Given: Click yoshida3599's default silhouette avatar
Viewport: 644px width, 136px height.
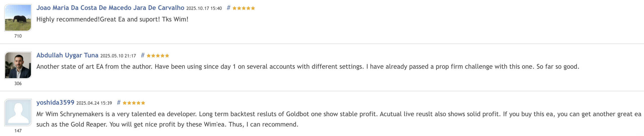Looking at the screenshot, I should [18, 112].
